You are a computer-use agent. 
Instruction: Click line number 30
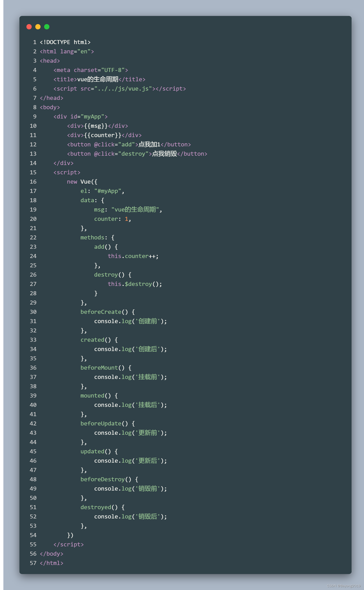pyautogui.click(x=33, y=312)
